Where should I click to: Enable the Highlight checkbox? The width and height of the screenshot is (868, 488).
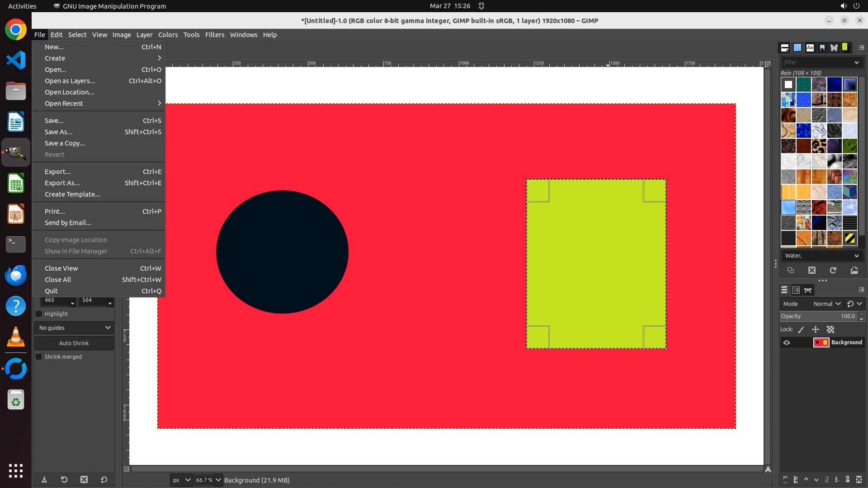click(39, 314)
